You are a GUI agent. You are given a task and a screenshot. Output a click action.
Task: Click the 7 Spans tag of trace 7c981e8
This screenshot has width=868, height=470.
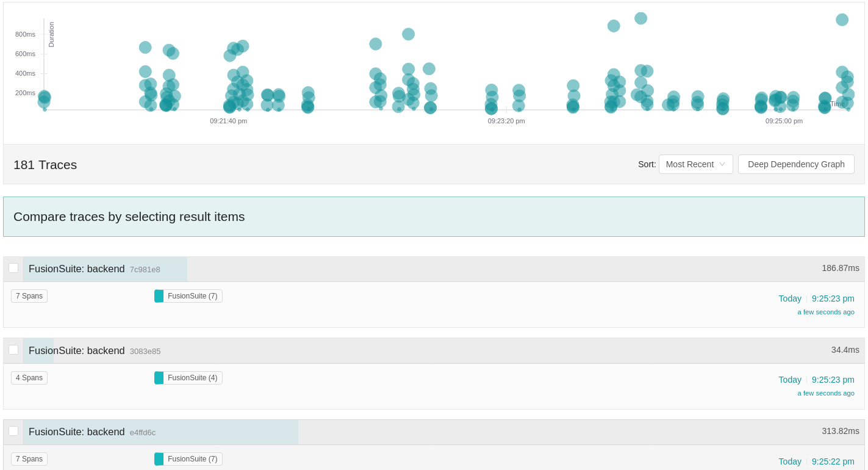pos(29,296)
